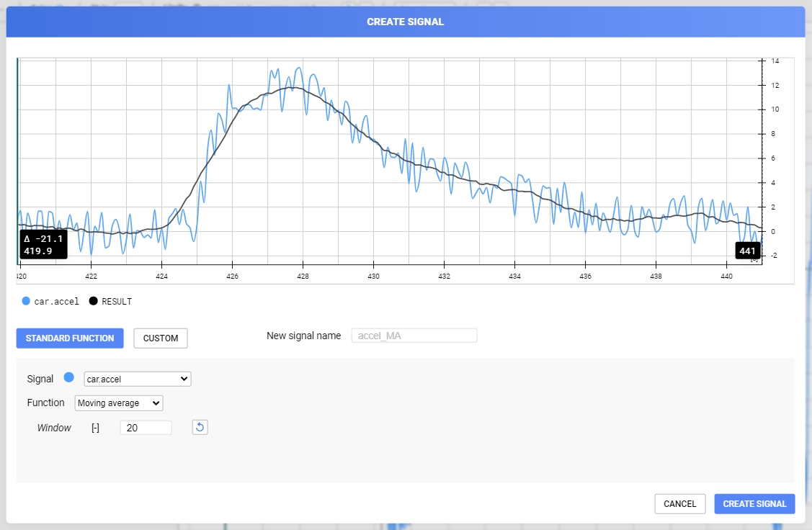Click the Create Signal dialog title bar

(405, 22)
